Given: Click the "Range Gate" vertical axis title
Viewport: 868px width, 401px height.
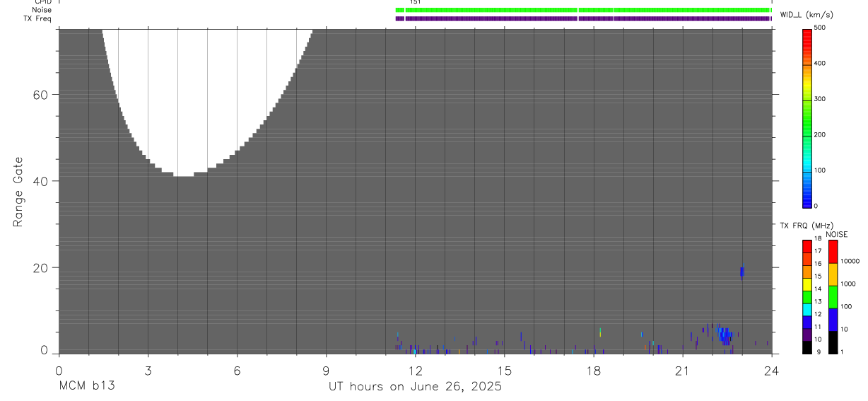Looking at the screenshot, I should [18, 192].
